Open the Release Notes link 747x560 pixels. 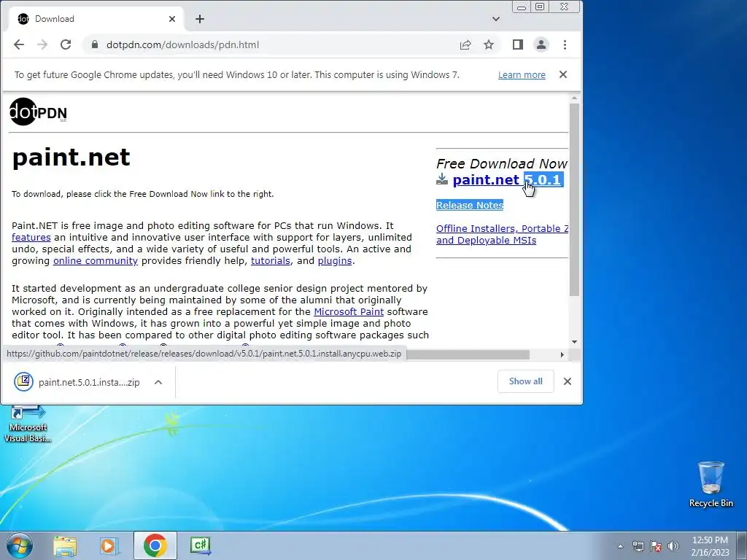470,205
